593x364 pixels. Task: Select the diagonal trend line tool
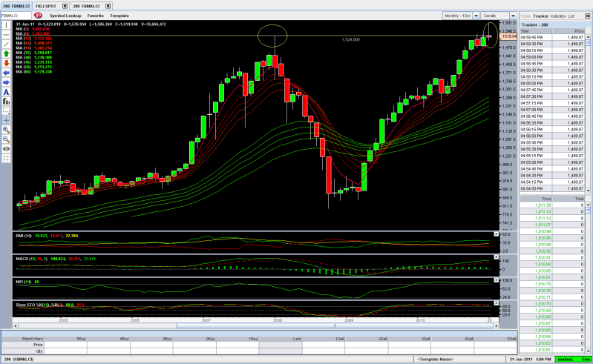pyautogui.click(x=6, y=44)
